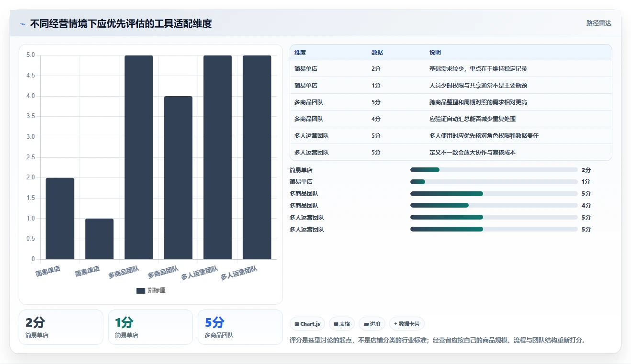Click the 0.5 y-axis tick label
631x364 pixels.
click(31, 239)
